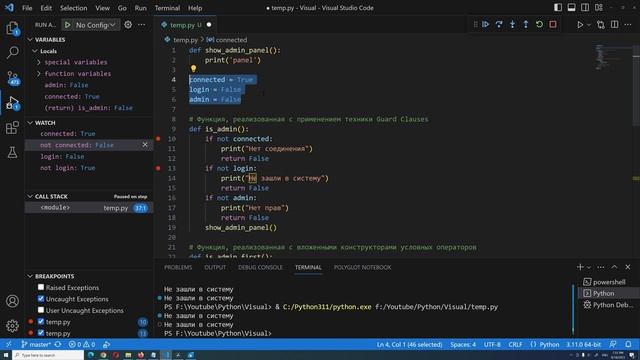Screen dimensions: 640x360
Task: Open Run view more actions ellipsis
Action: tap(142, 24)
